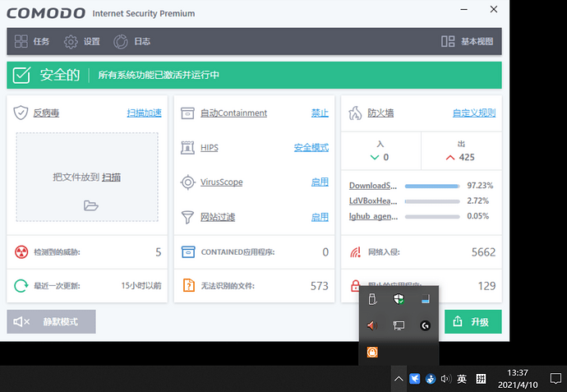Click the blocked applications count 129
Viewport: 567px width, 392px height.
(x=486, y=286)
